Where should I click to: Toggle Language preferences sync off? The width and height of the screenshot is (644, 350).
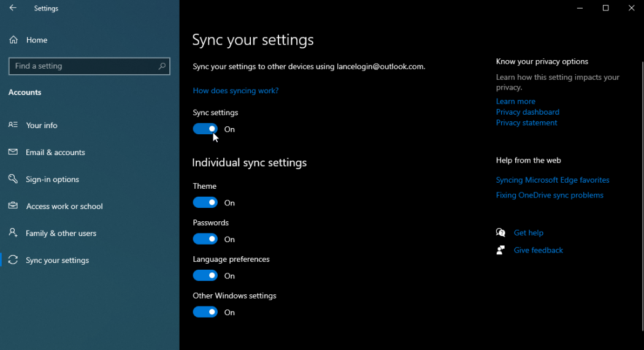(205, 276)
